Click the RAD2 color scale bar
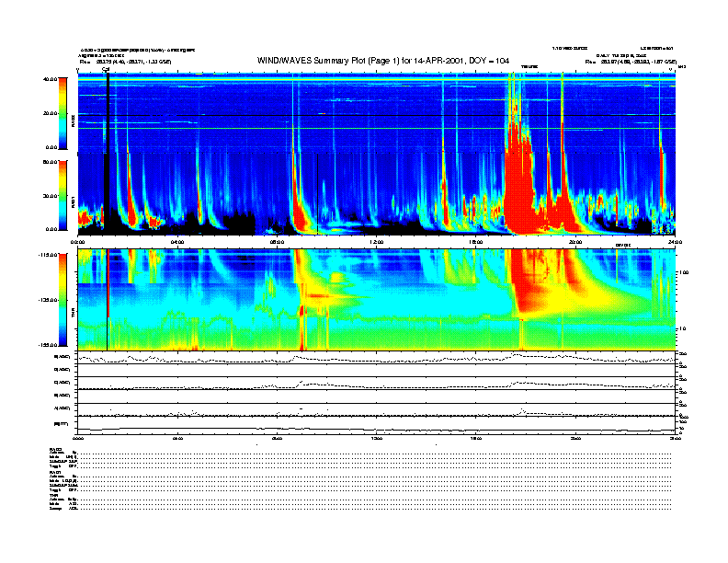The width and height of the screenshot is (728, 563). 63,112
